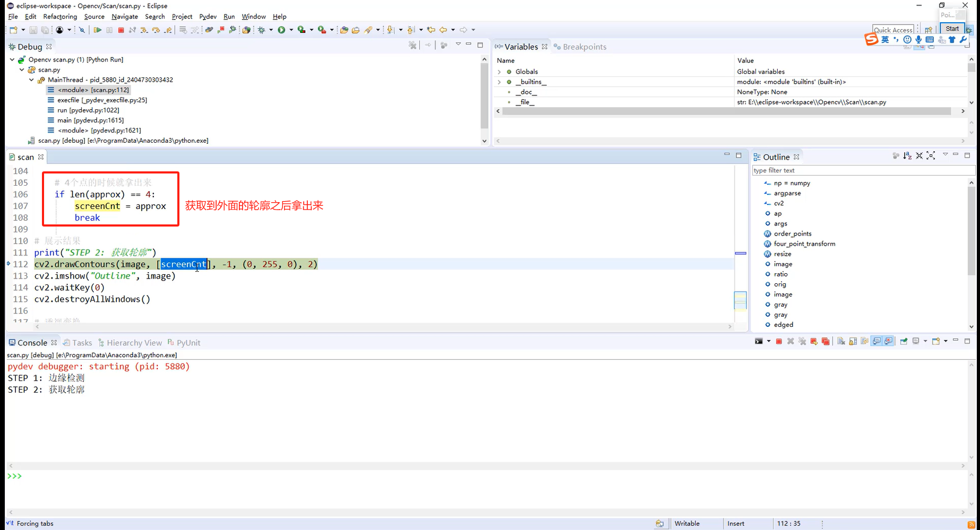Toggle alphabetical sort in Outline
980x530 pixels.
(907, 155)
